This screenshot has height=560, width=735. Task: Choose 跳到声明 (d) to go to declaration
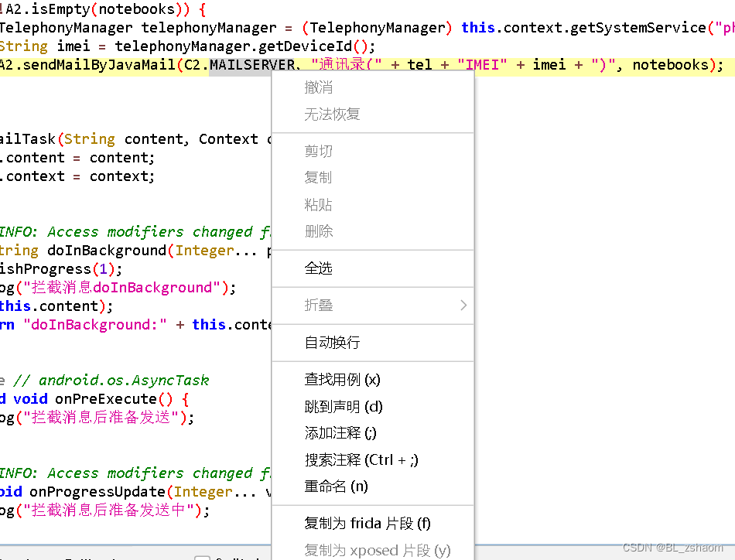click(373, 406)
